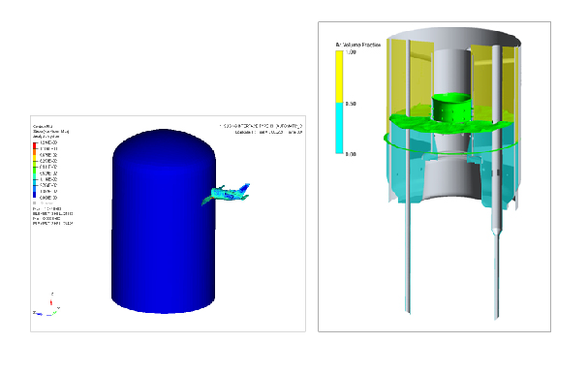
Task: Click the cyan segment of the Volume Fraction legend
Action: [x=339, y=128]
